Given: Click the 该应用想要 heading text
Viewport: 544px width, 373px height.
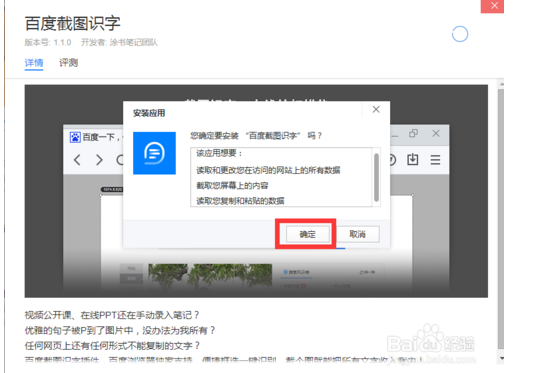Looking at the screenshot, I should 219,153.
